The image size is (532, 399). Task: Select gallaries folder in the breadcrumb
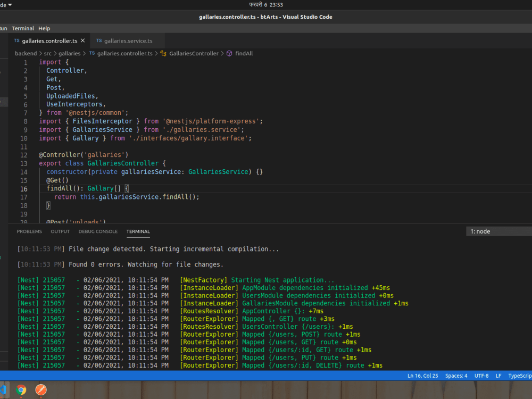click(x=69, y=53)
